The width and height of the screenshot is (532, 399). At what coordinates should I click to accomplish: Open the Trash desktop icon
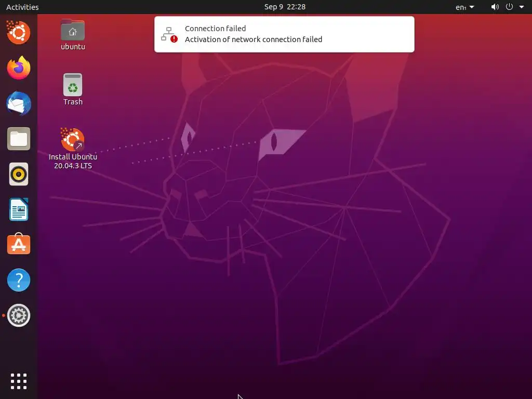73,89
